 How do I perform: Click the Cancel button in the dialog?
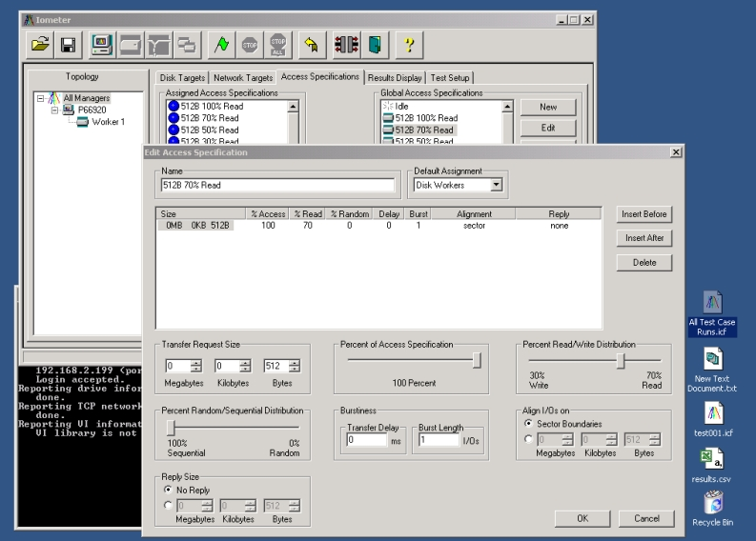tap(646, 517)
